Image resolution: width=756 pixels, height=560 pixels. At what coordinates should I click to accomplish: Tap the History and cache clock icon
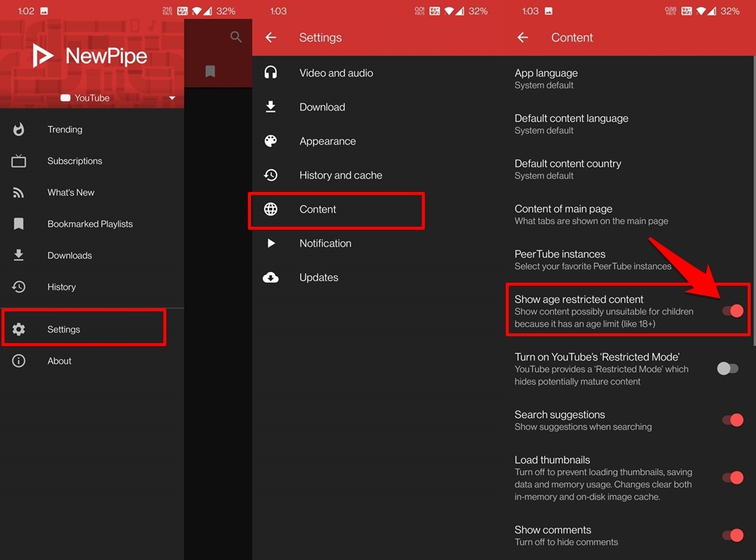tap(271, 175)
